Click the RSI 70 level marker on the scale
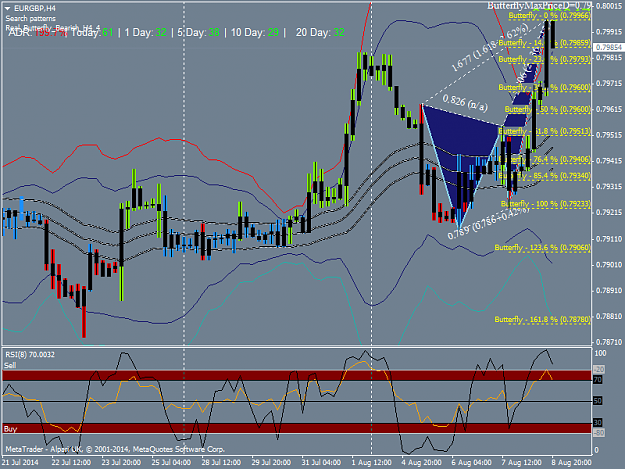 [598, 380]
